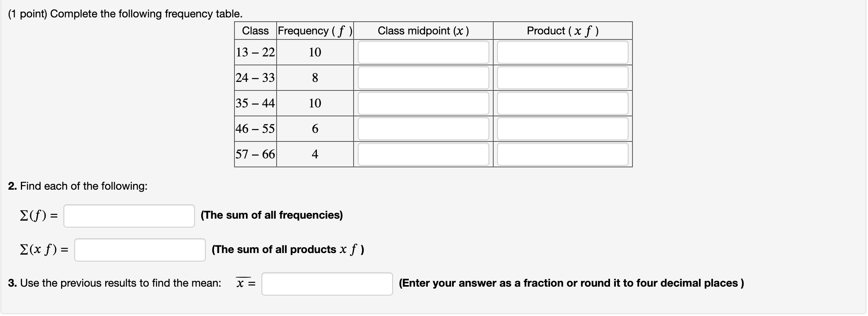Click the Σ(f) sum of frequencies answer box

coord(129,215)
